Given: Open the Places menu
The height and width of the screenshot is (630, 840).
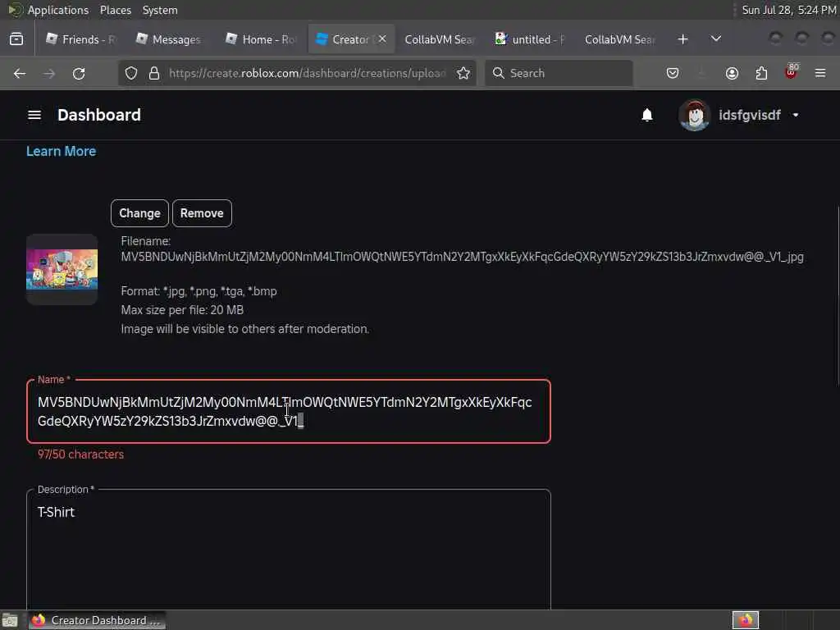Looking at the screenshot, I should [x=116, y=10].
